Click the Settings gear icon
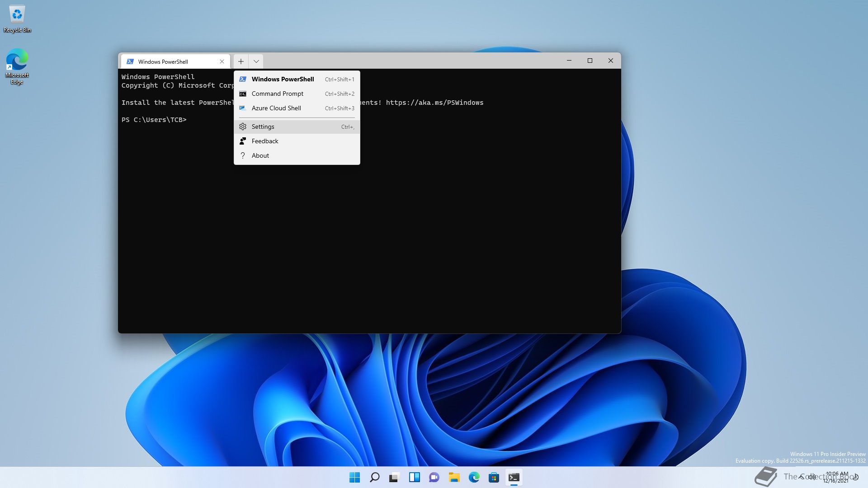Image resolution: width=868 pixels, height=488 pixels. point(243,127)
